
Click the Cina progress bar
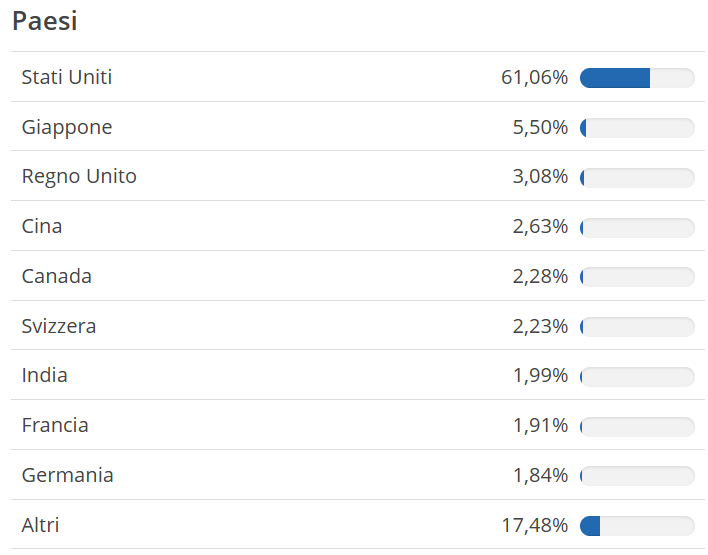tap(637, 228)
